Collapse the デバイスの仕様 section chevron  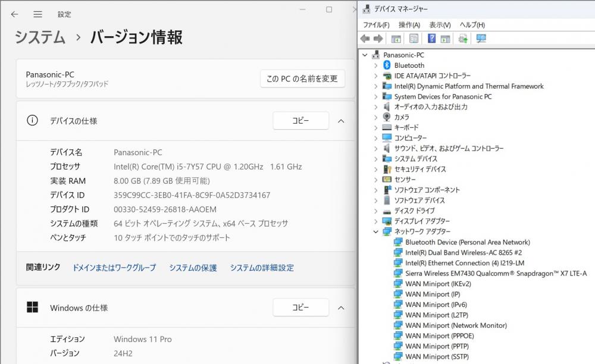341,121
